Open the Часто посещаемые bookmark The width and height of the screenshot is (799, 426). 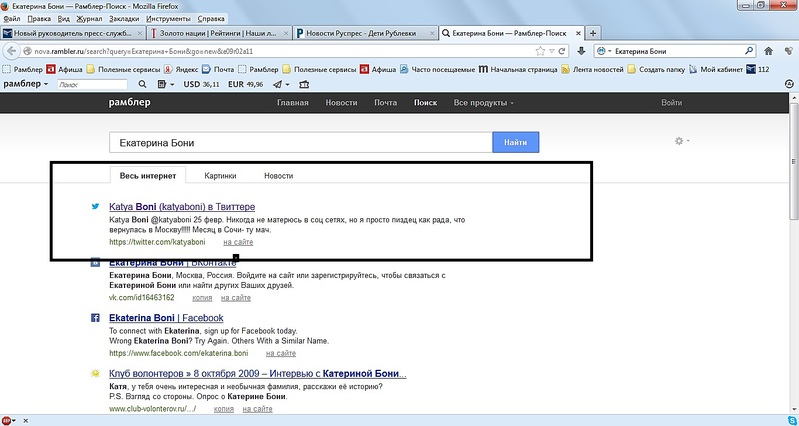[x=438, y=69]
